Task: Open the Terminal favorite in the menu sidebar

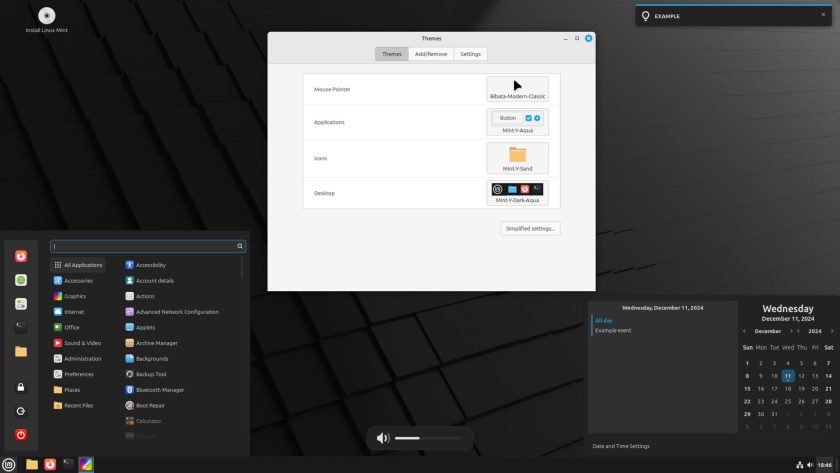Action: pos(21,327)
